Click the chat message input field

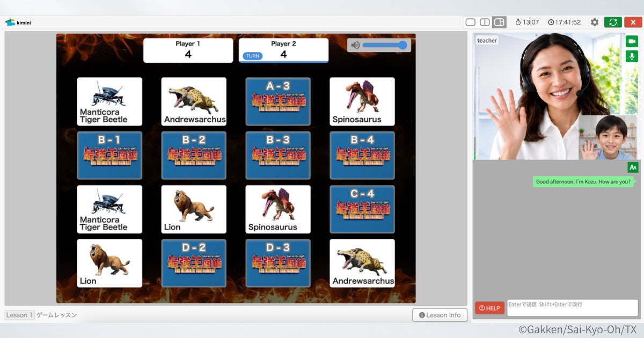572,308
